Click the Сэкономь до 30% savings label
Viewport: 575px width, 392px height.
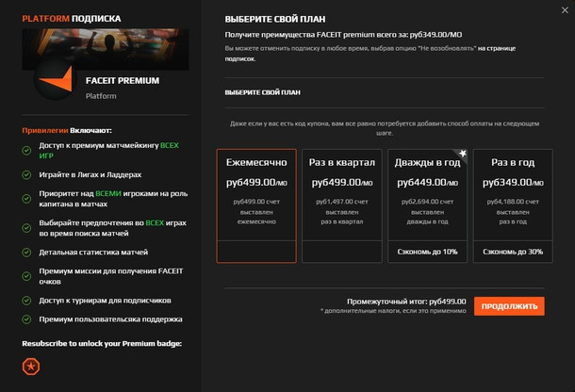pos(513,252)
